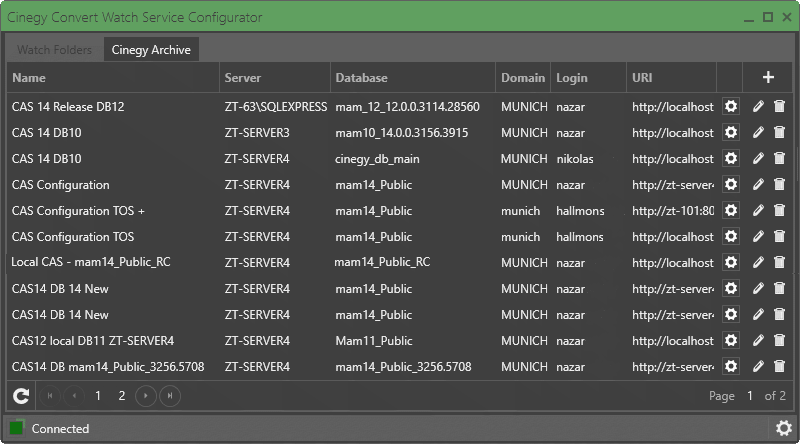Edit the Local CAS - mam14_Public_RC entry

click(x=758, y=262)
